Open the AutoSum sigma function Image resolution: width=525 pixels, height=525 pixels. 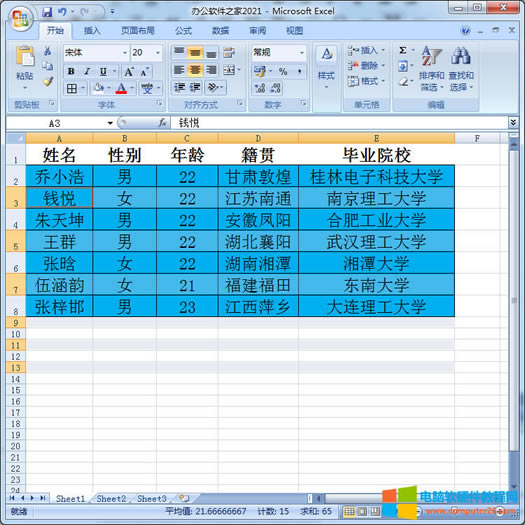403,51
